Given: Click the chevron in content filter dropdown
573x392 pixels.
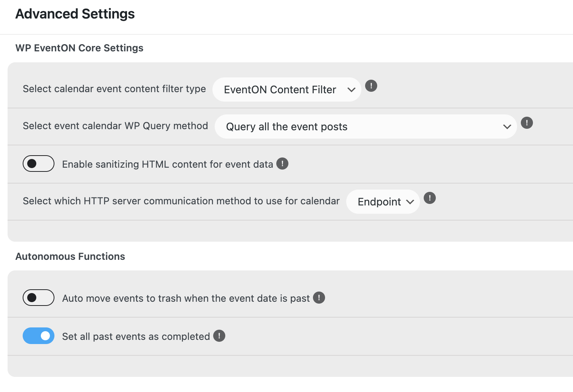Looking at the screenshot, I should [352, 90].
